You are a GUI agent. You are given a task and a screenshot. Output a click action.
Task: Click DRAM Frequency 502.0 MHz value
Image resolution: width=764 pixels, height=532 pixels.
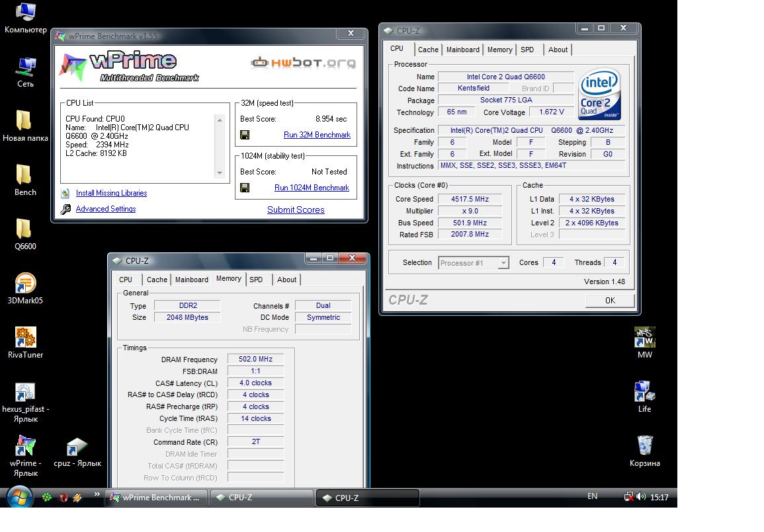256,360
